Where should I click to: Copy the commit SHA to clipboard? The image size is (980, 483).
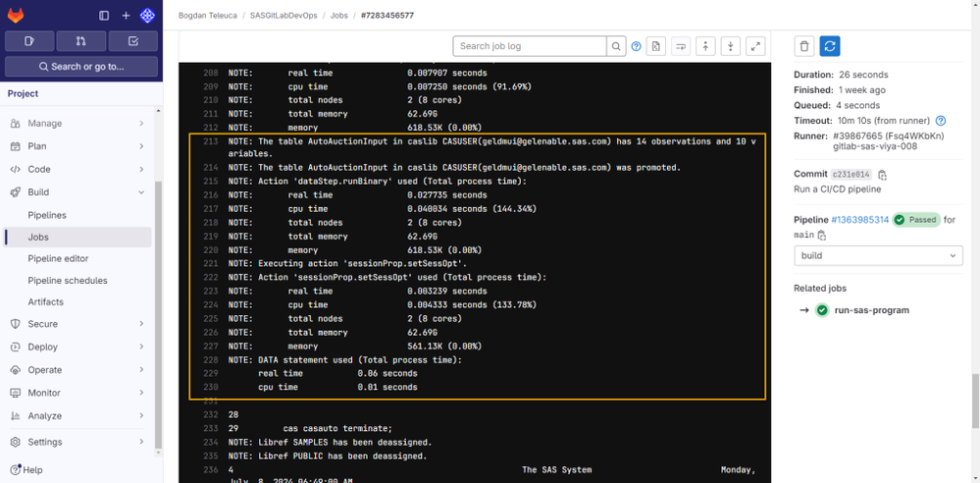(x=882, y=175)
